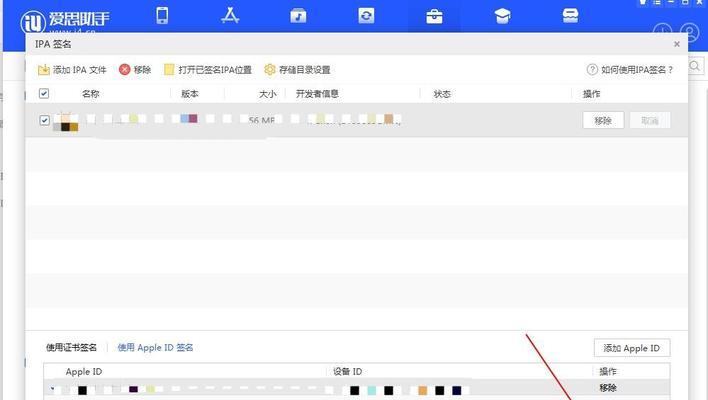The width and height of the screenshot is (708, 400).
Task: Click 添加 Apple ID button
Action: click(x=632, y=348)
